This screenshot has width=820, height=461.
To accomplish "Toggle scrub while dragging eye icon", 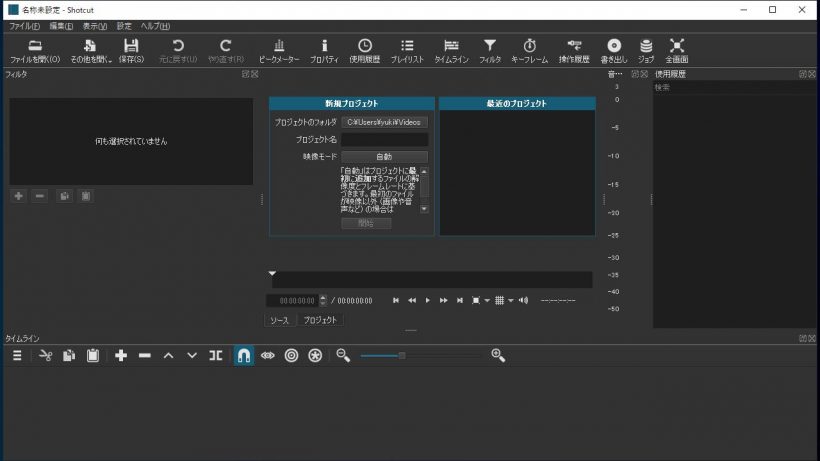I will (x=268, y=355).
